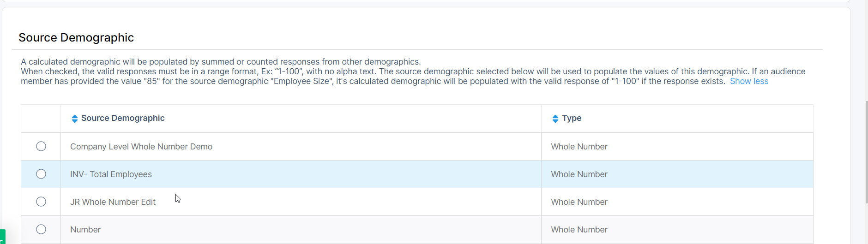Click sort arrows beside Source Demographic header
The height and width of the screenshot is (244, 868).
point(74,119)
